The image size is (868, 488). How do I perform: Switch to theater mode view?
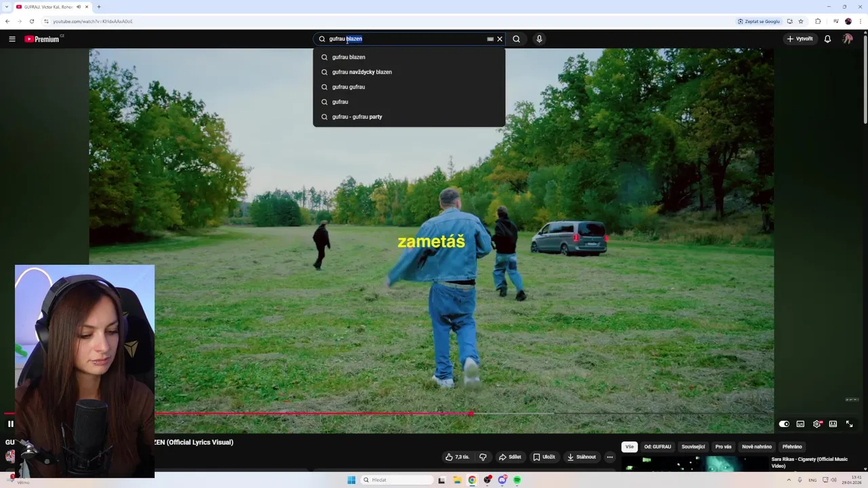click(x=833, y=424)
